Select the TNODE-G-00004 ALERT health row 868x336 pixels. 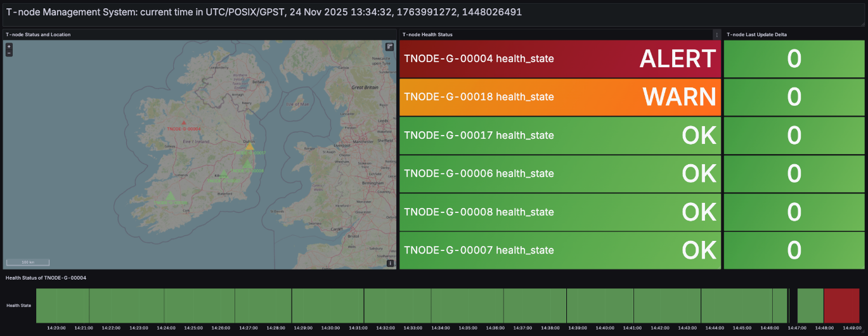pos(560,59)
